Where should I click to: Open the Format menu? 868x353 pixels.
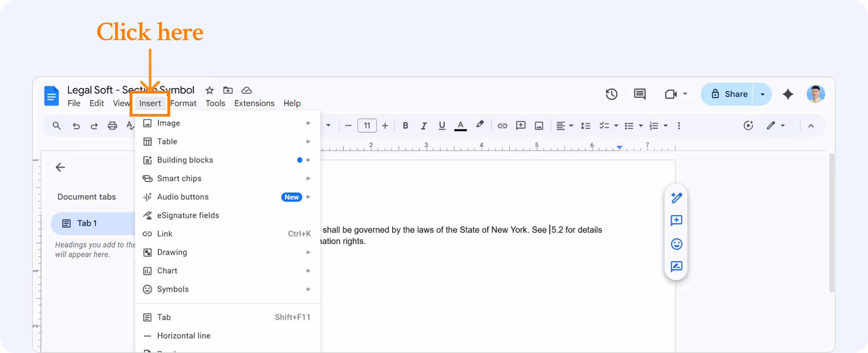(183, 103)
